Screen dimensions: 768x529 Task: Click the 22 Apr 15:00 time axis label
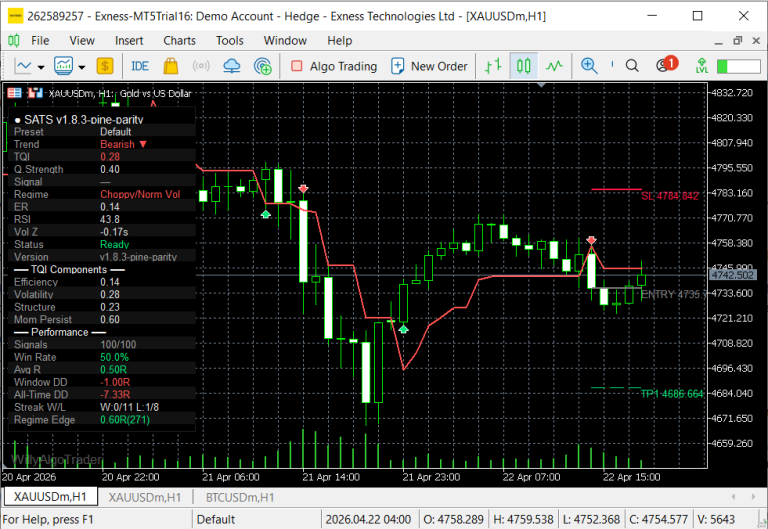pyautogui.click(x=631, y=477)
